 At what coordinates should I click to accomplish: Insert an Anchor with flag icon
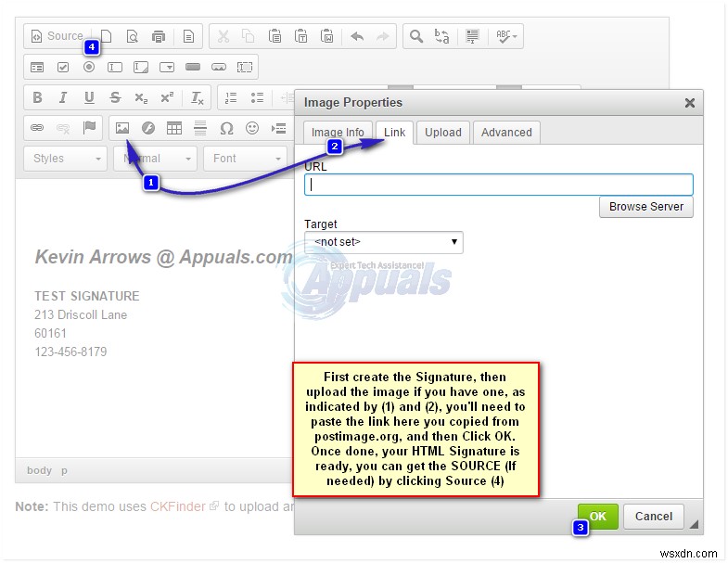[89, 128]
